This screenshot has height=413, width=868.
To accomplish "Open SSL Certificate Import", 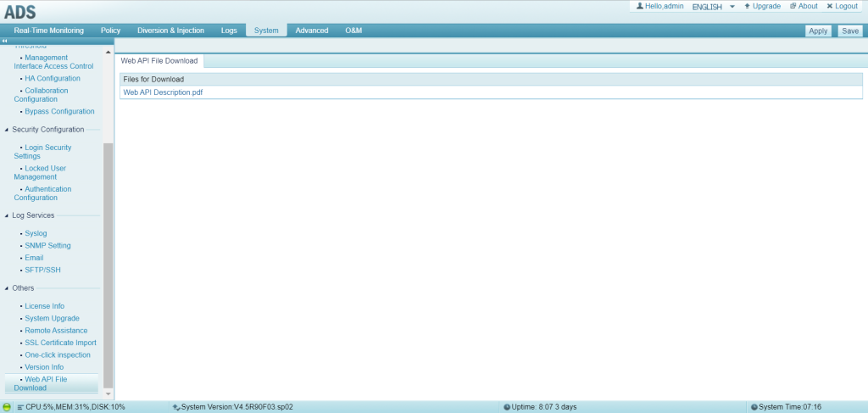I will pyautogui.click(x=60, y=343).
